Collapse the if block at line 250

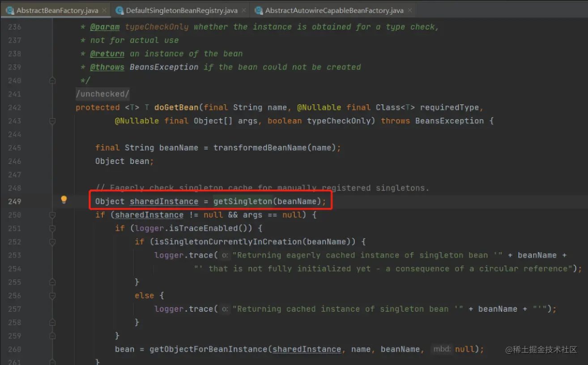click(52, 215)
